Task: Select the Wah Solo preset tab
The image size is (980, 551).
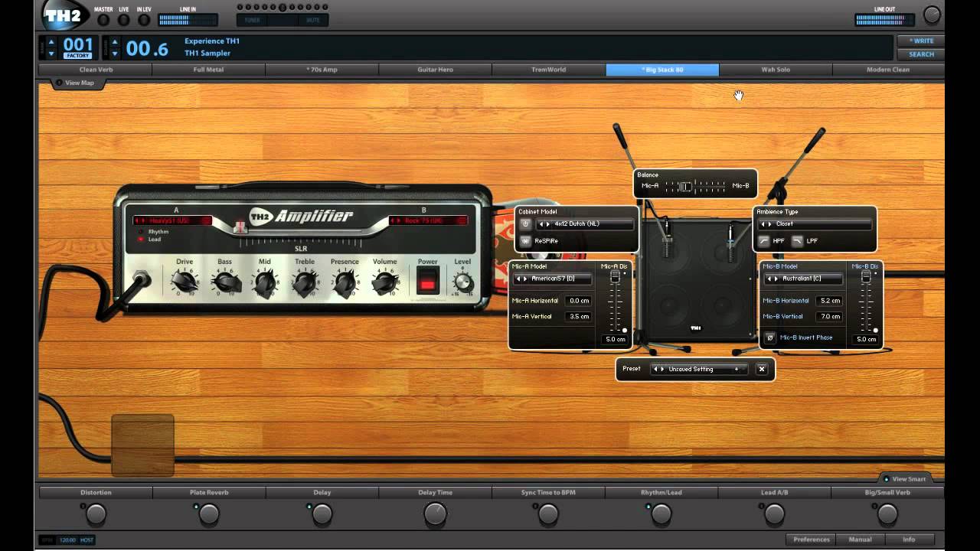Action: point(775,70)
